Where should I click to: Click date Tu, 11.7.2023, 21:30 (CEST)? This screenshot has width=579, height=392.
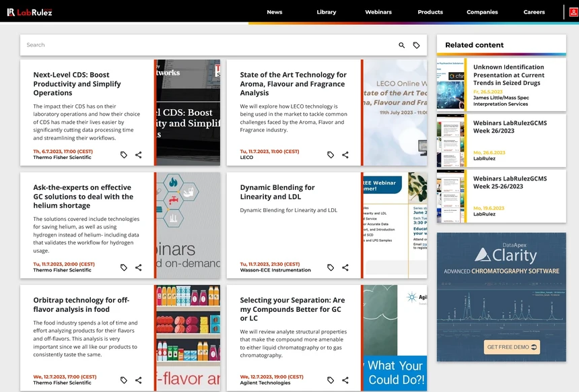point(270,264)
